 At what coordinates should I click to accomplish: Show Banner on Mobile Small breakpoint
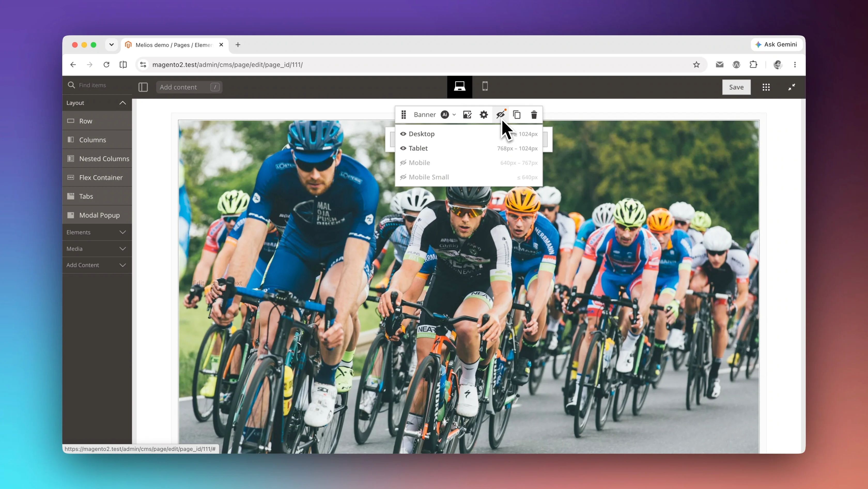tap(469, 177)
